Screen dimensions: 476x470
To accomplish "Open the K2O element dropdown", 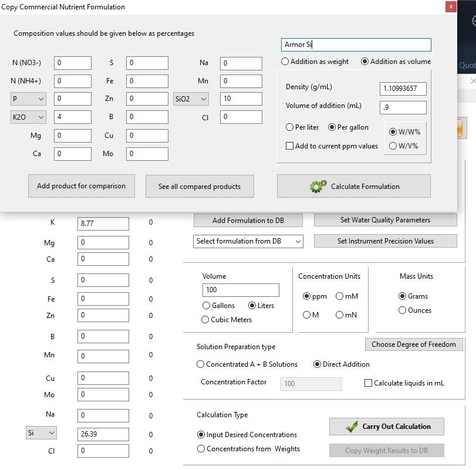I will pyautogui.click(x=28, y=117).
